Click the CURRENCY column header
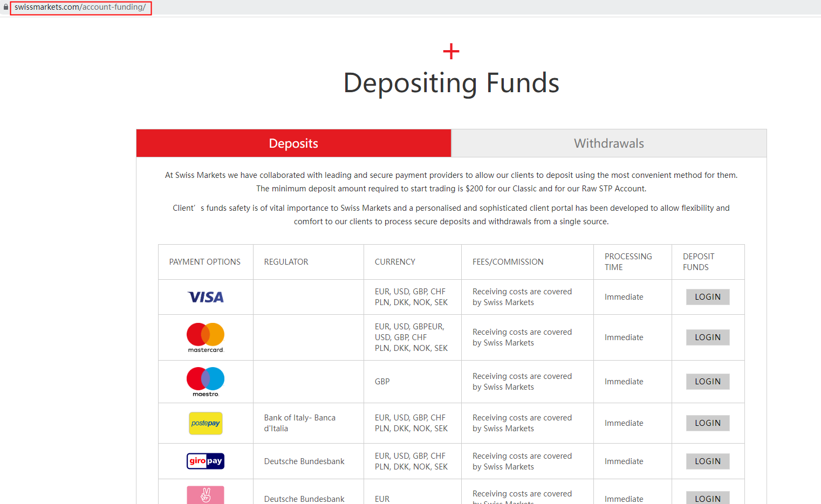Viewport: 821px width, 504px height. [395, 262]
